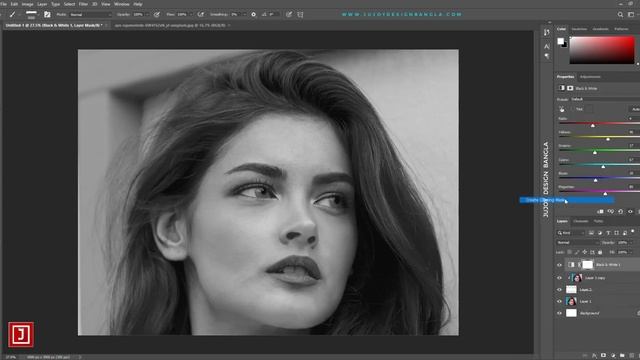Filter layers by type layers icon
Screen dimensions: 640x360
(x=608, y=233)
